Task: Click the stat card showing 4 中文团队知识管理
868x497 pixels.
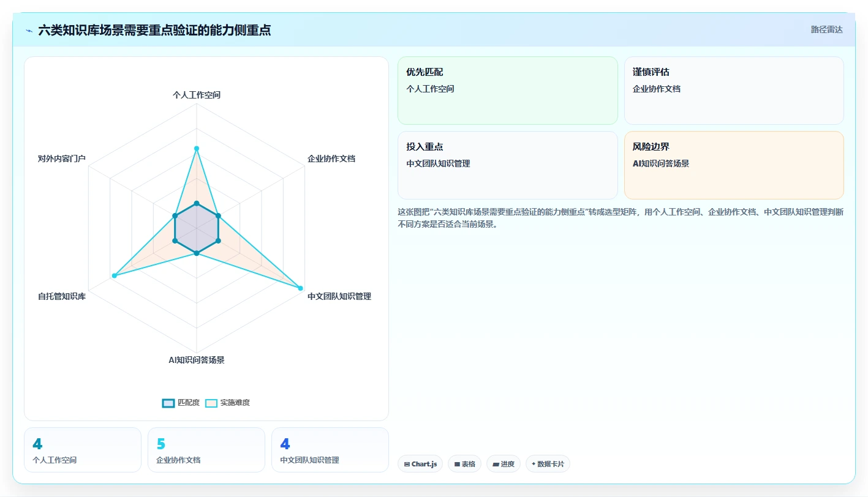Action: tap(330, 450)
